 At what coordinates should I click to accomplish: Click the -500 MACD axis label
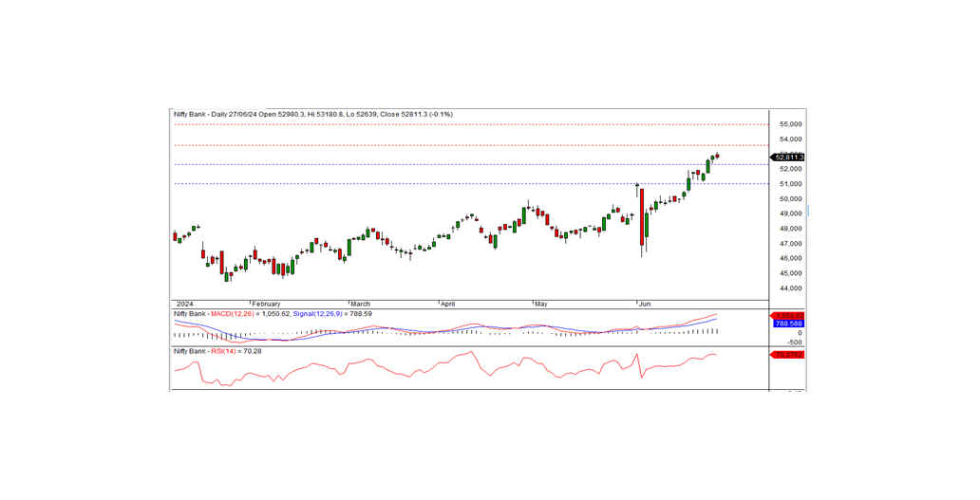pyautogui.click(x=794, y=343)
